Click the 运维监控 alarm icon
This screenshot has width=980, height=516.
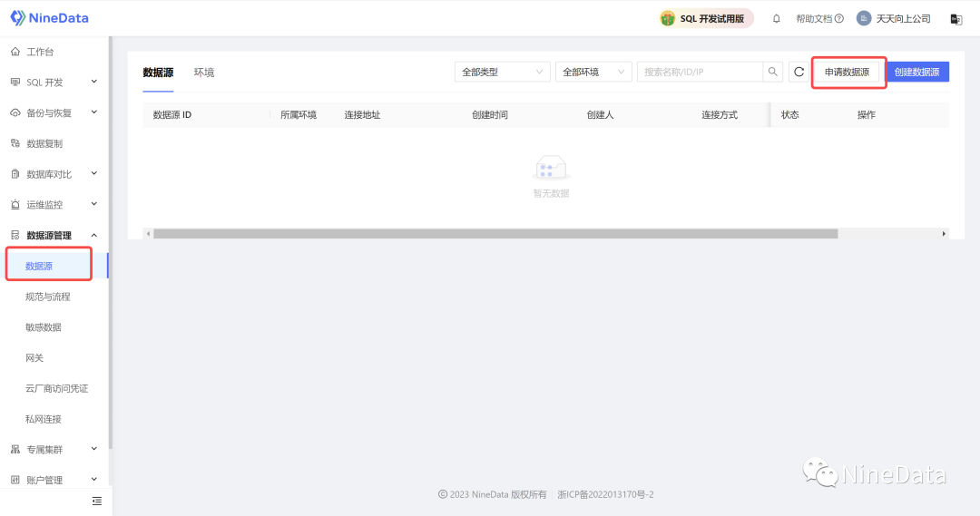(x=15, y=205)
